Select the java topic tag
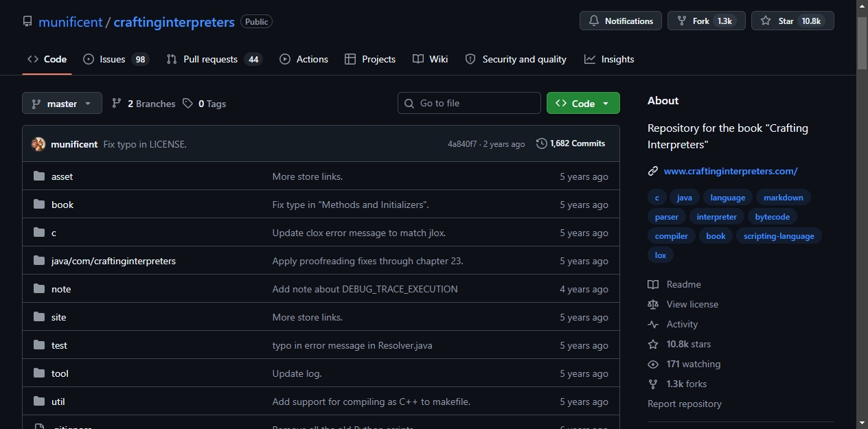This screenshot has height=429, width=868. click(x=685, y=198)
